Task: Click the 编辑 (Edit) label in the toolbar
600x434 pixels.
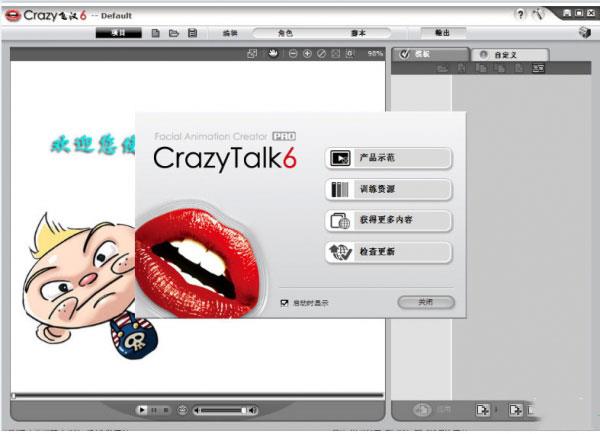Action: coord(230,34)
